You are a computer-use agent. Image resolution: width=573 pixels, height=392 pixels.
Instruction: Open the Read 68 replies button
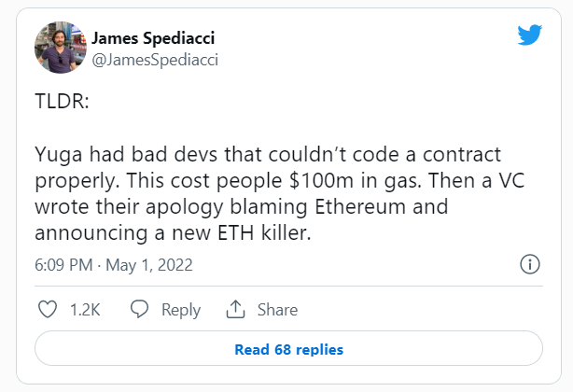tap(288, 350)
